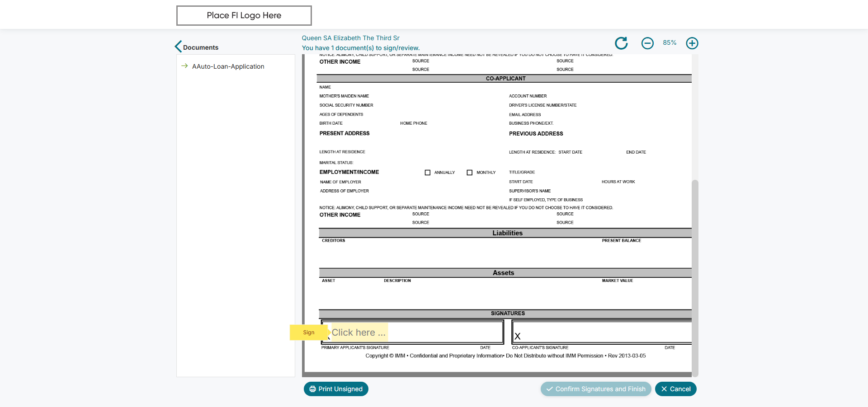Click the END DATE label

coord(636,152)
